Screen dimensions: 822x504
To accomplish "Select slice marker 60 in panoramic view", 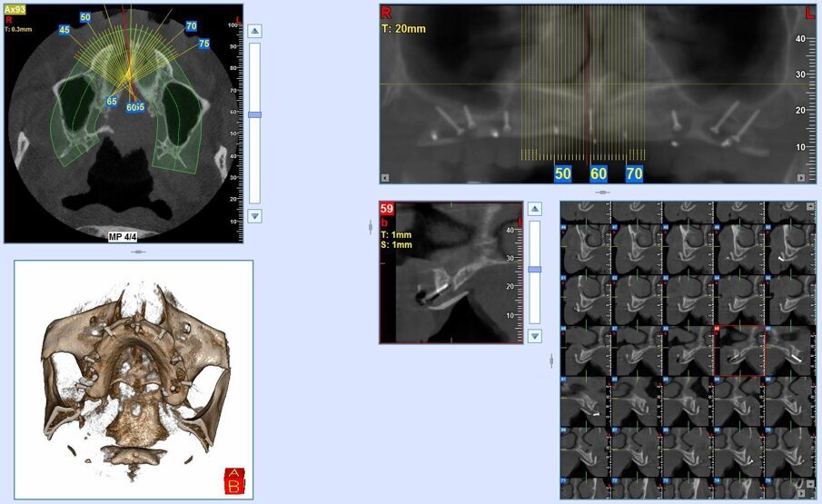I will pyautogui.click(x=599, y=173).
